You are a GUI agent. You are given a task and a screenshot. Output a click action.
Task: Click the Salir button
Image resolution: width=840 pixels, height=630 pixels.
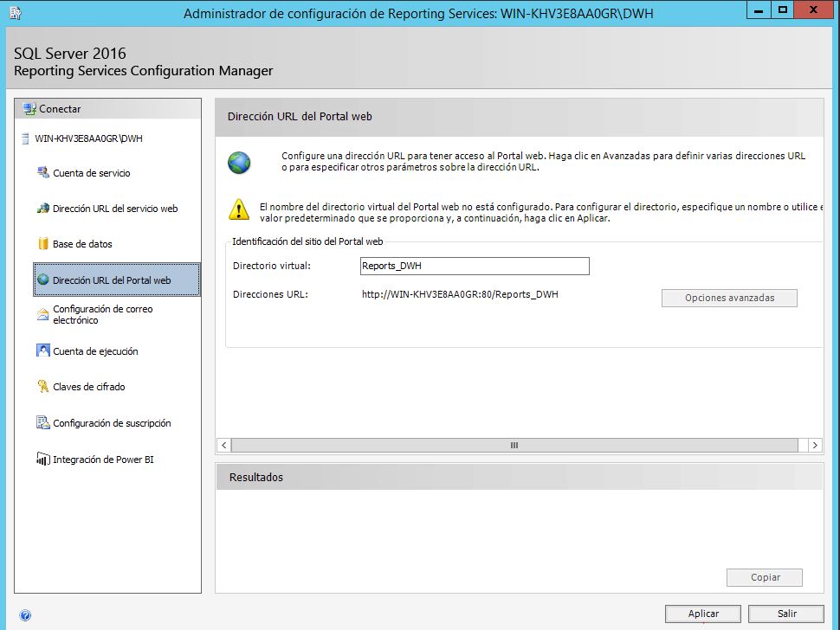pyautogui.click(x=786, y=614)
